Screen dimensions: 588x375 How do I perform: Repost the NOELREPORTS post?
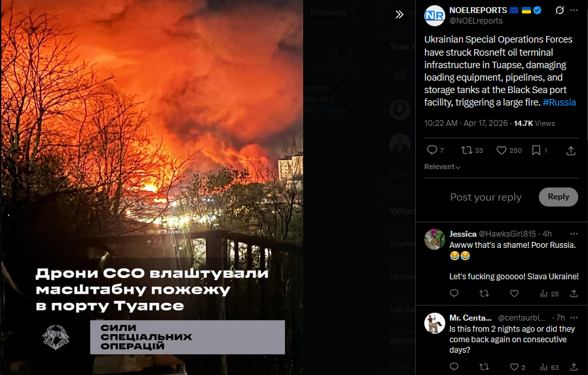pos(471,150)
